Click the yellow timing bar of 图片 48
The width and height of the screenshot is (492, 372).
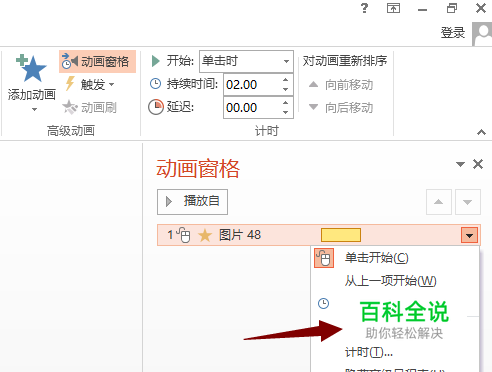[341, 235]
